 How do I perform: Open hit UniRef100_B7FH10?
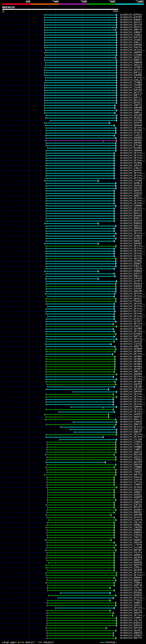click(131, 15)
